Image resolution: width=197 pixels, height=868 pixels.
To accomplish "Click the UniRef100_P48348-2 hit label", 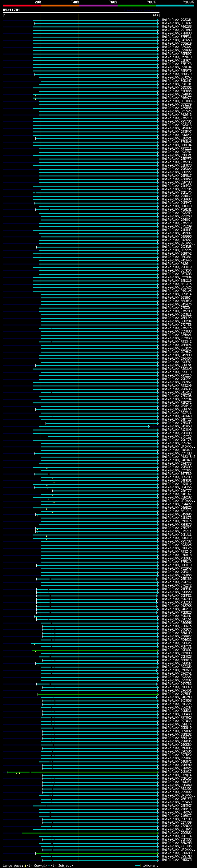I will tap(179, 457).
